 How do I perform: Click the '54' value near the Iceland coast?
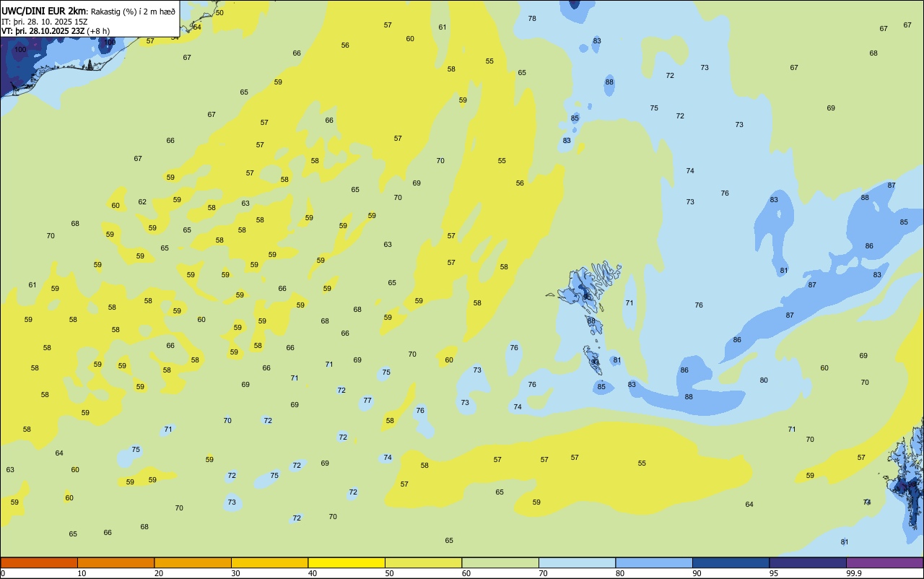pyautogui.click(x=197, y=27)
